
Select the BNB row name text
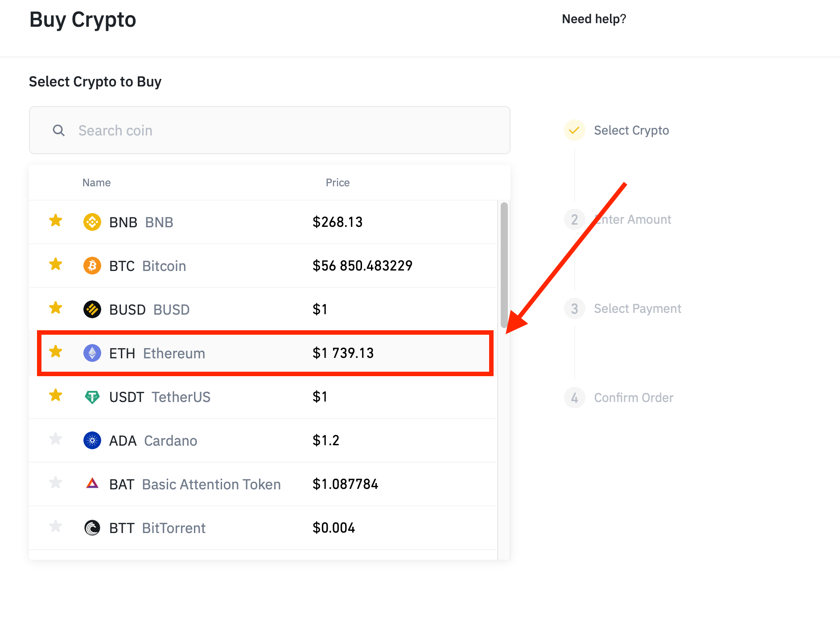click(x=141, y=222)
